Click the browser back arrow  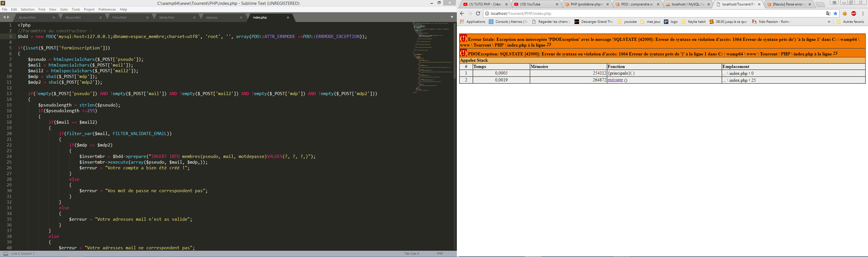462,13
